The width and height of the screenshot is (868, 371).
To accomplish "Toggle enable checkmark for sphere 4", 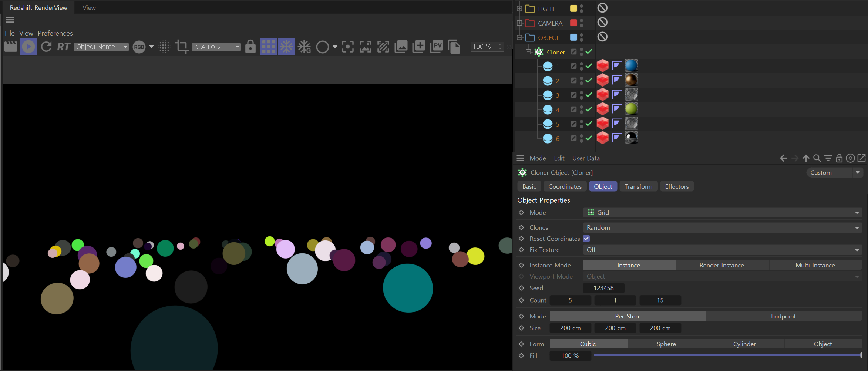I will (589, 109).
